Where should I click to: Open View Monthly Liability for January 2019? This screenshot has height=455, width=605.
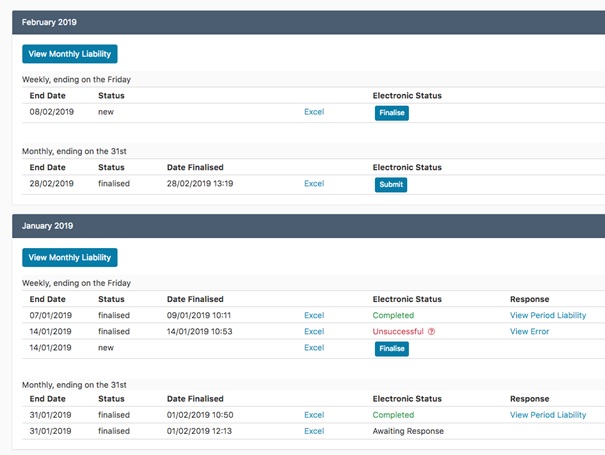[x=70, y=258]
